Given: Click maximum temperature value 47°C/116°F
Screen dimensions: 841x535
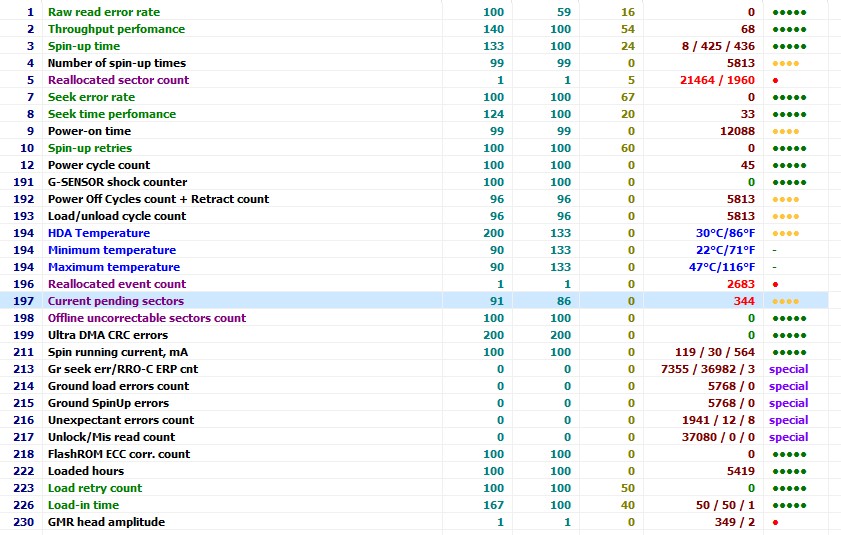Looking at the screenshot, I should point(722,267).
